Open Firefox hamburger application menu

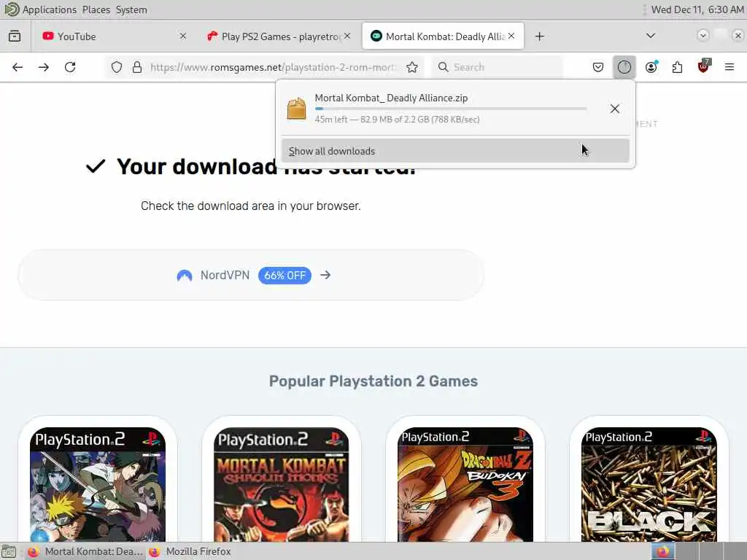729,67
